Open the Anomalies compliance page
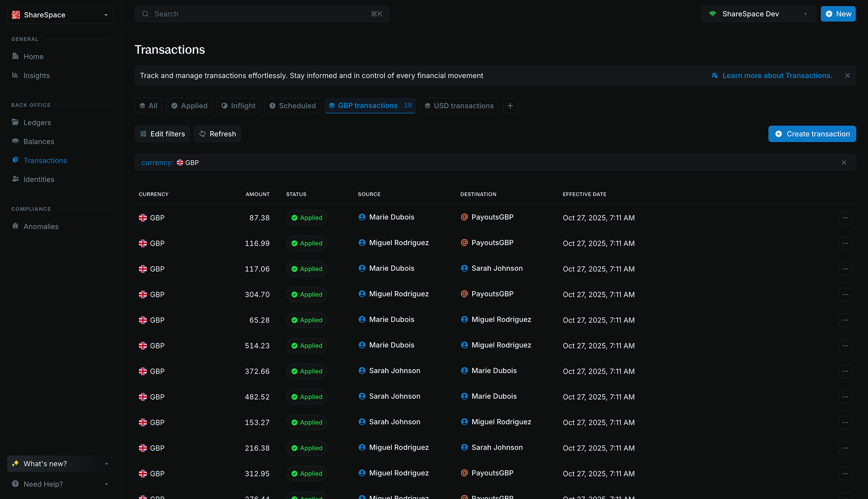The height and width of the screenshot is (499, 868). (40, 226)
